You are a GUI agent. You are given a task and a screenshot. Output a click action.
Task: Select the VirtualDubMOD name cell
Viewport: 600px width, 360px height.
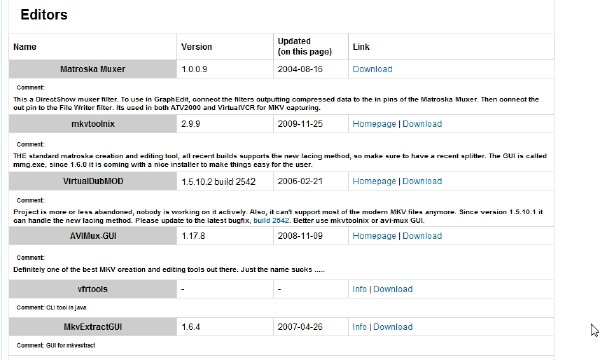(x=93, y=181)
